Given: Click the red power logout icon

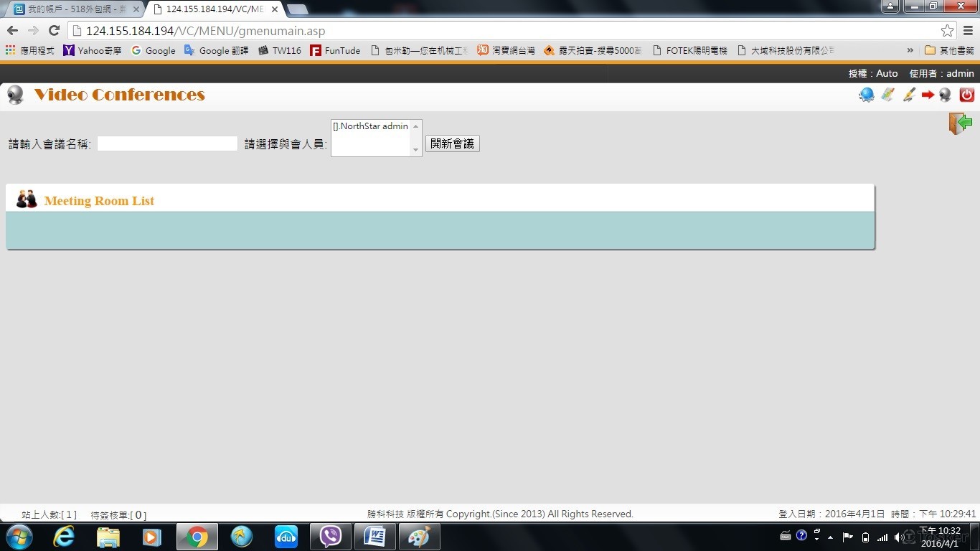Looking at the screenshot, I should pos(966,95).
